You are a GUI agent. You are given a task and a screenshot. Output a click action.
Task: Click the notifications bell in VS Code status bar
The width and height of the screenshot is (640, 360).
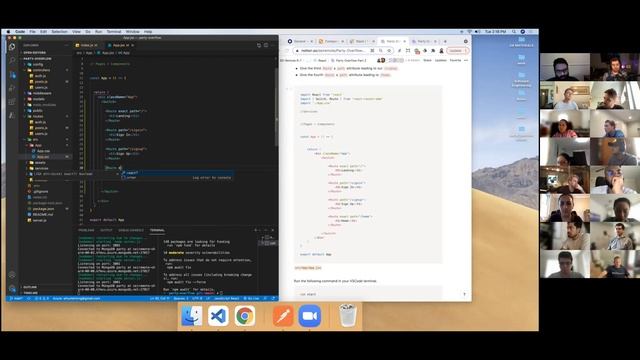point(273,298)
